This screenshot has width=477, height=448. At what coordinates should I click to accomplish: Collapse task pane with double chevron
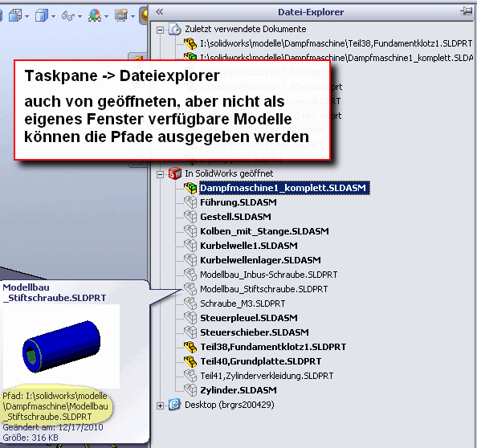click(x=160, y=12)
